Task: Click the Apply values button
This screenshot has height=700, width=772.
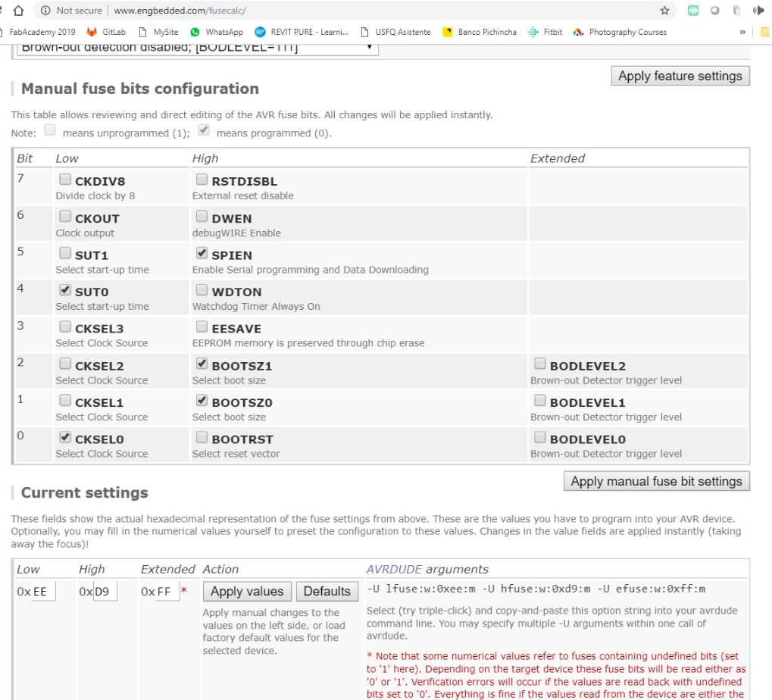Action: [x=247, y=591]
